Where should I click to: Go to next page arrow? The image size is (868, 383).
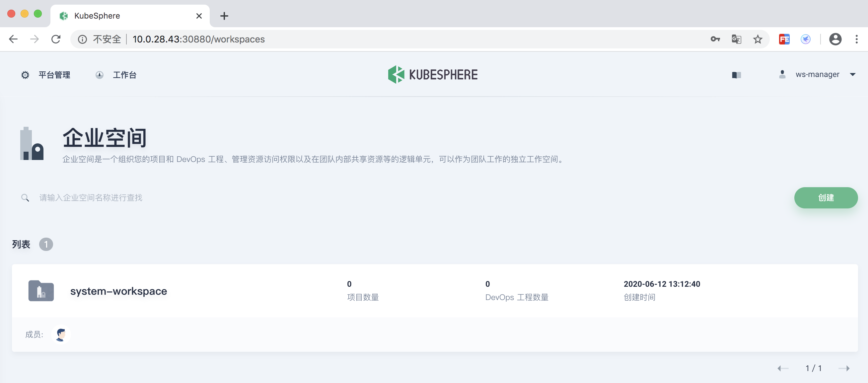(x=844, y=368)
